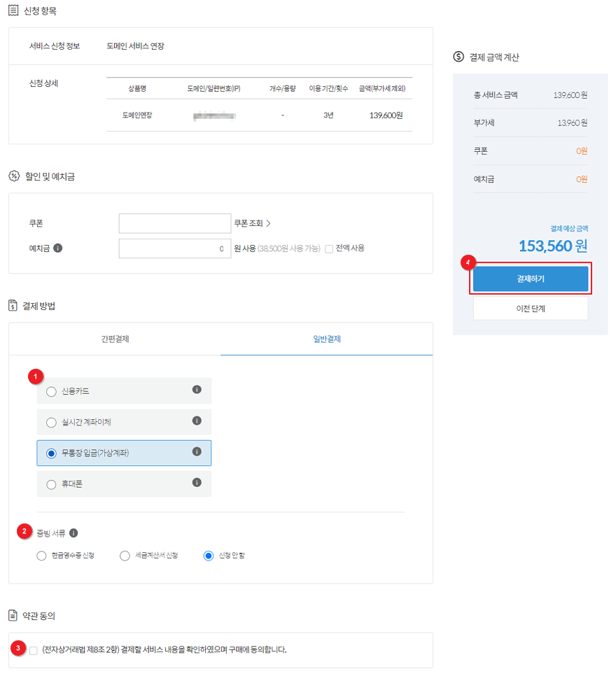Select 세금계산서 신청 option

coord(125,556)
